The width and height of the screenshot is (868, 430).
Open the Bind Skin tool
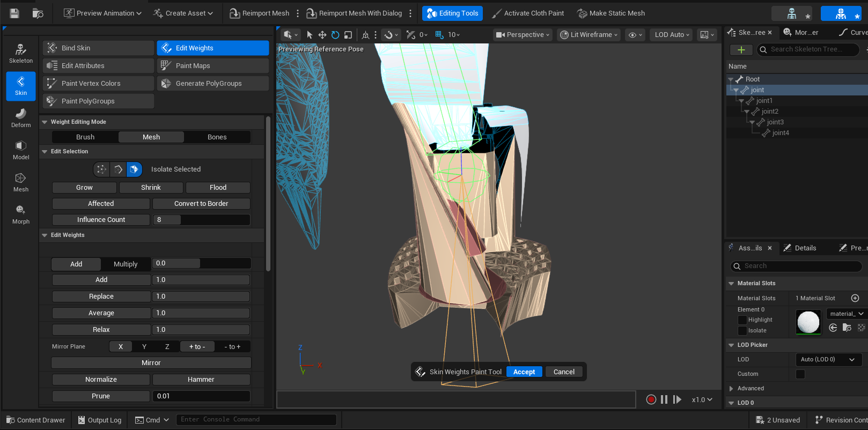coord(98,48)
